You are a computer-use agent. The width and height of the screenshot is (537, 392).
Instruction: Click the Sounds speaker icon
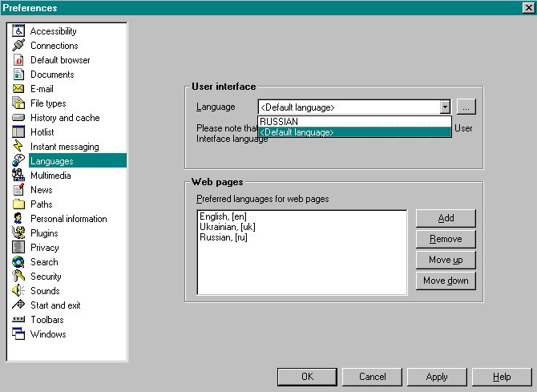(18, 291)
